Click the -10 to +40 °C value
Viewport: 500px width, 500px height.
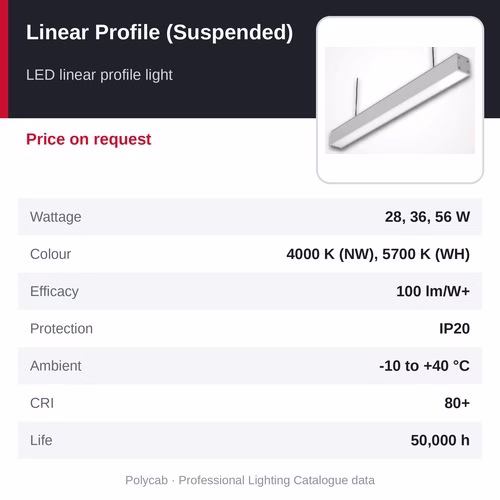coord(424,366)
